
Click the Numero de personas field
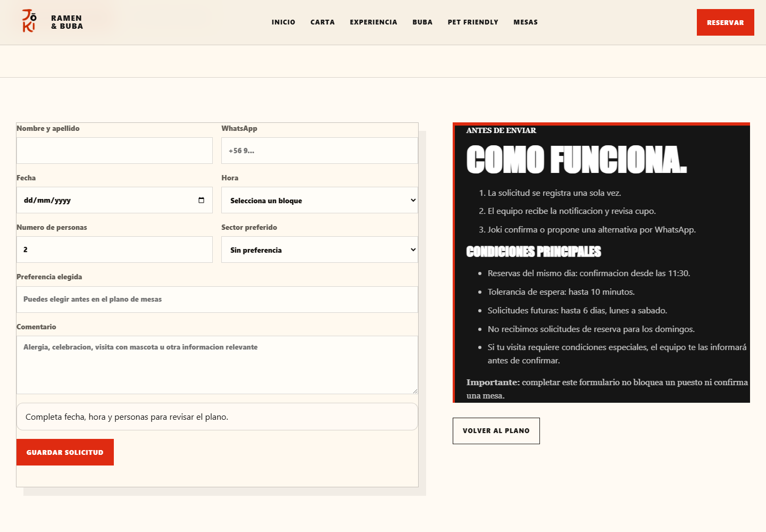[114, 250]
